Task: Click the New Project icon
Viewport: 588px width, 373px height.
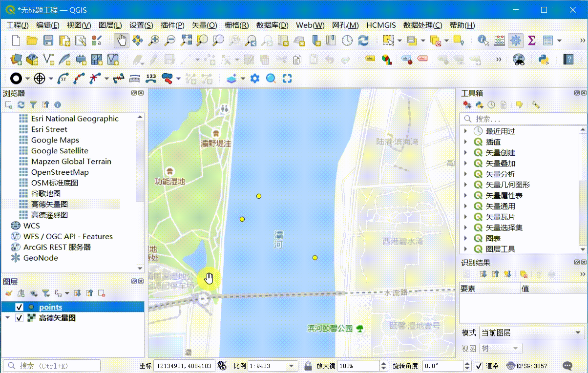Action: [16, 41]
